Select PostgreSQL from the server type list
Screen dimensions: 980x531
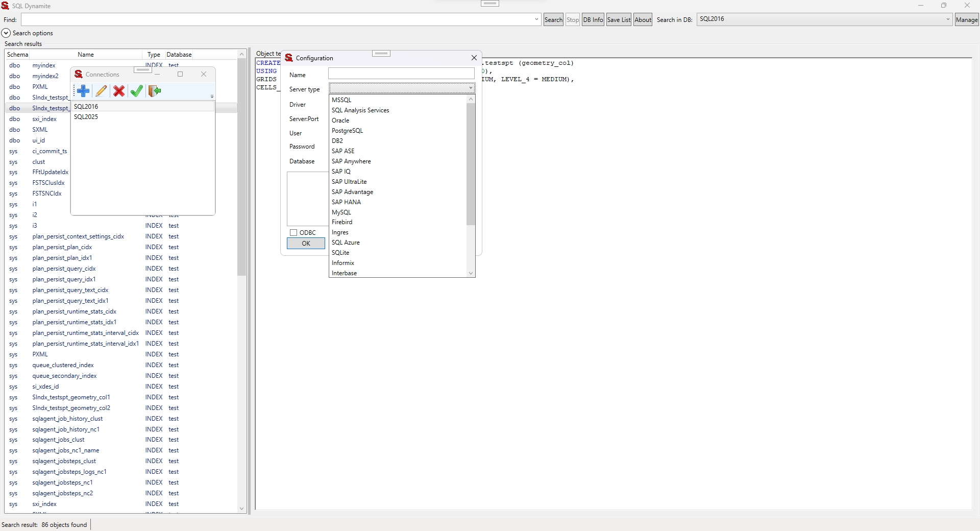click(x=347, y=131)
